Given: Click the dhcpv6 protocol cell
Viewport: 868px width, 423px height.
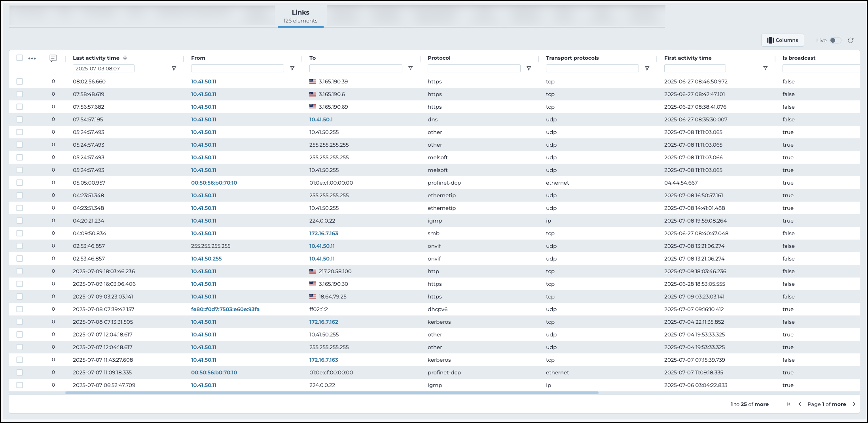Looking at the screenshot, I should [438, 309].
